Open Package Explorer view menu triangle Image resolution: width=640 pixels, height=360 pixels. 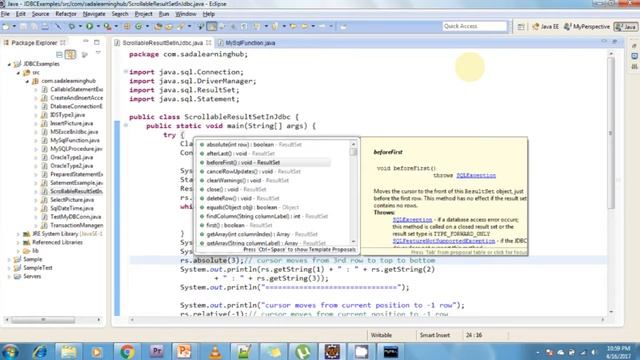point(98,53)
